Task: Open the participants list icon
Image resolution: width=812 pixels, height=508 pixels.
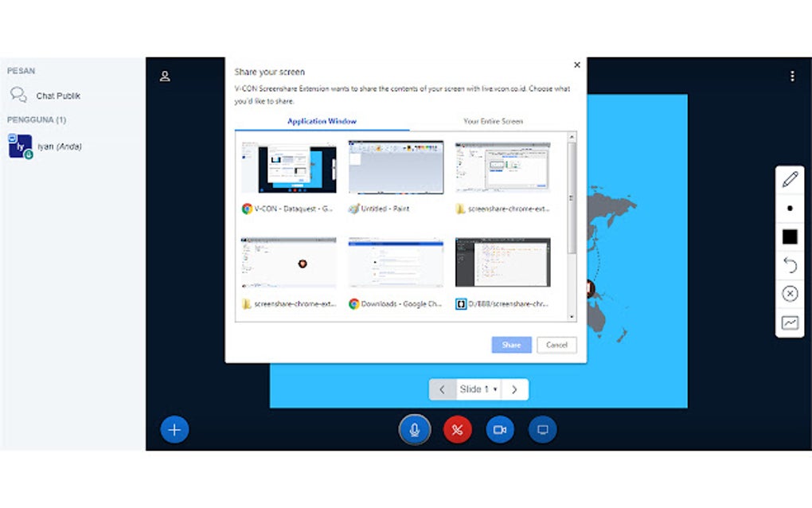Action: click(x=165, y=76)
